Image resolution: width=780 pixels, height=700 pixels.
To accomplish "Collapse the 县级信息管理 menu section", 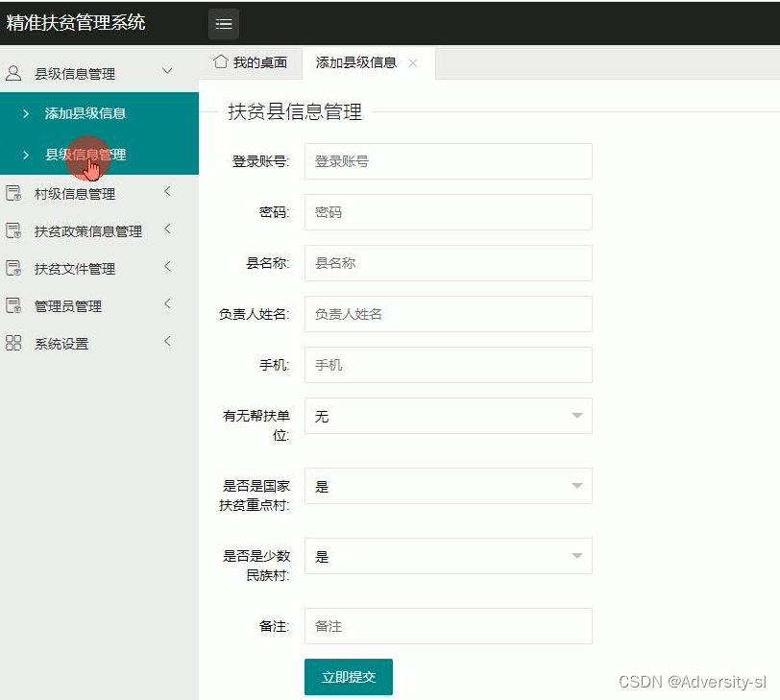I will (x=167, y=70).
